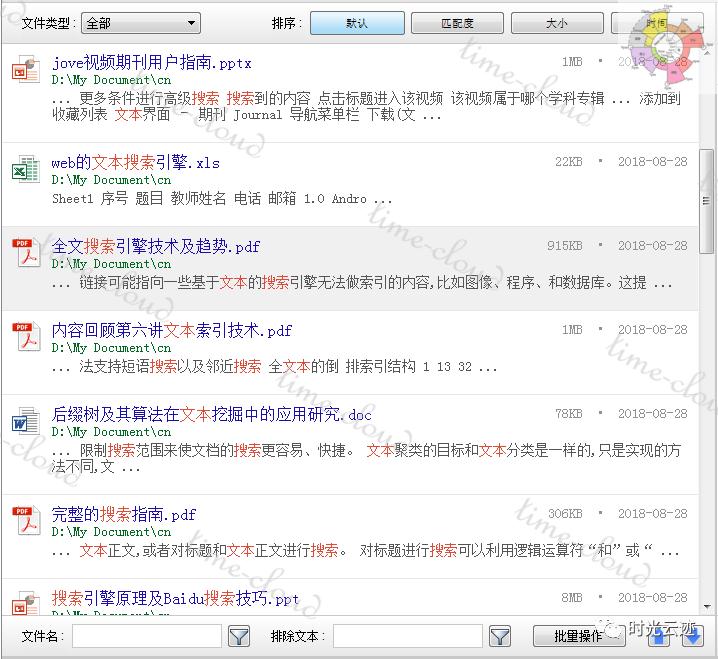Click date 2018-08-28 of 内容回顾第六讲 pdf

[653, 330]
